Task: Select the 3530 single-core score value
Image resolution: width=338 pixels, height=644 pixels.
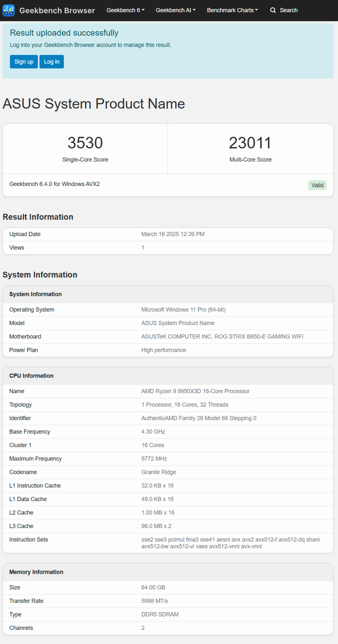Action: tap(85, 143)
